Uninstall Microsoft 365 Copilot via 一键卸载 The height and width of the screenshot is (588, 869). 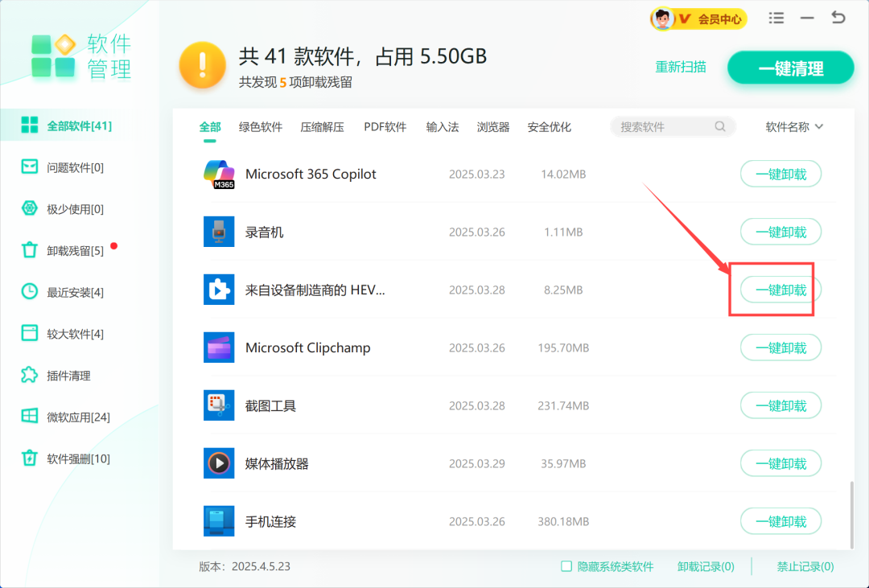[x=780, y=174]
